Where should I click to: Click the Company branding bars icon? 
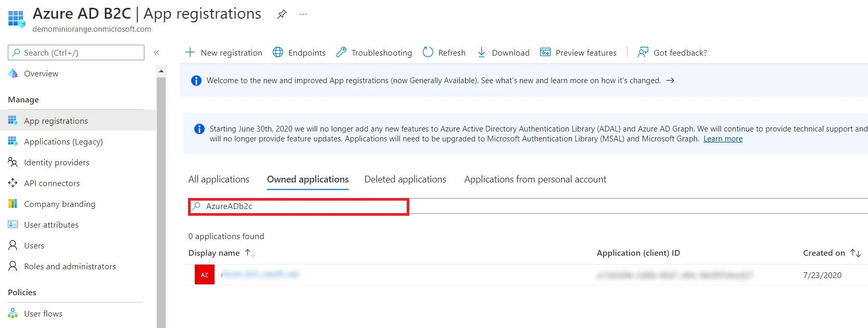pyautogui.click(x=13, y=204)
